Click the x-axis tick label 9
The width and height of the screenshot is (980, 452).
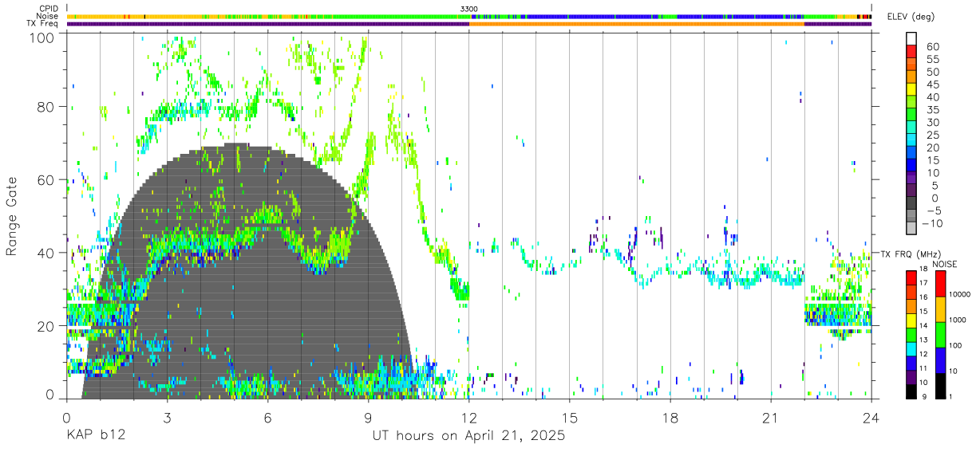[x=368, y=418]
